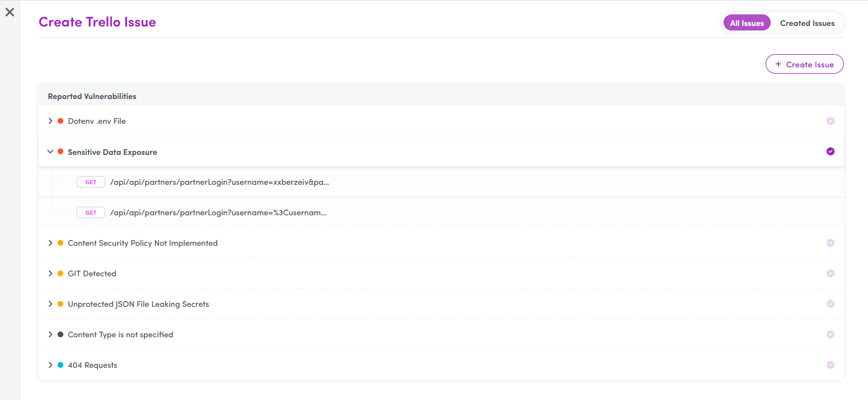Click the Create Issue button
This screenshot has height=400, width=868.
(804, 64)
